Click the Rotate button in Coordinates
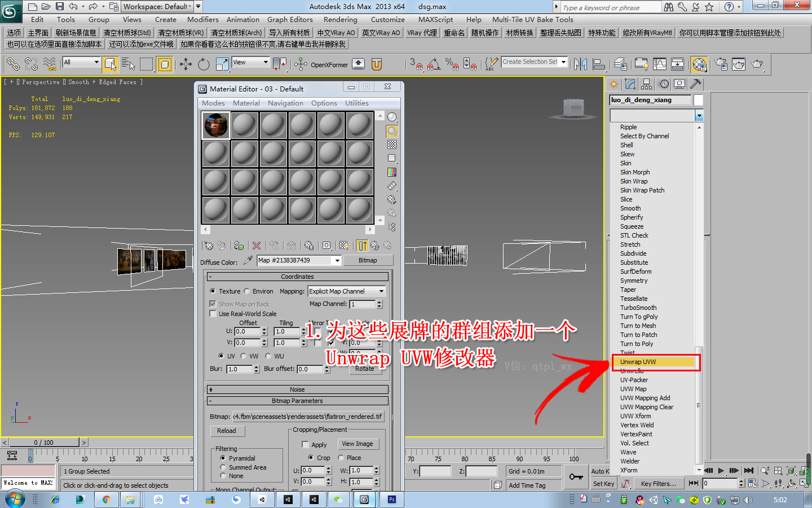 (364, 369)
